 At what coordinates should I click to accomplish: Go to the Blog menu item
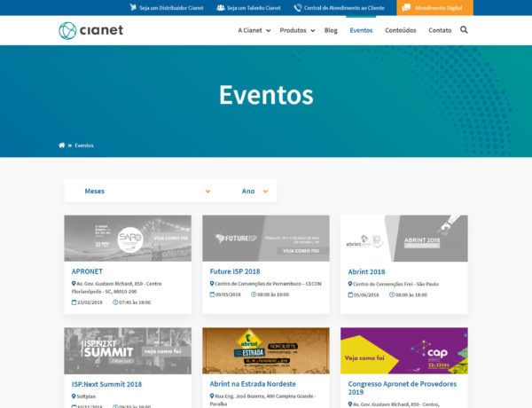coord(331,30)
